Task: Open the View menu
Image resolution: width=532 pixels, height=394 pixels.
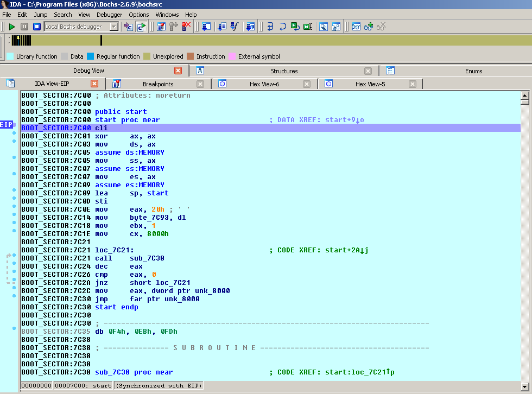Action: coord(84,15)
